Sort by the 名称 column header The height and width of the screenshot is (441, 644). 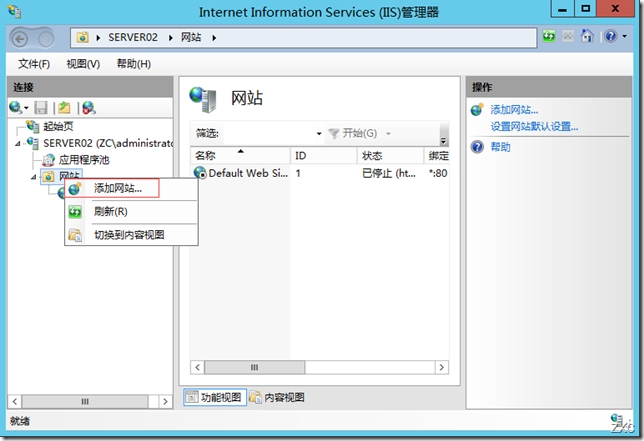coord(240,156)
